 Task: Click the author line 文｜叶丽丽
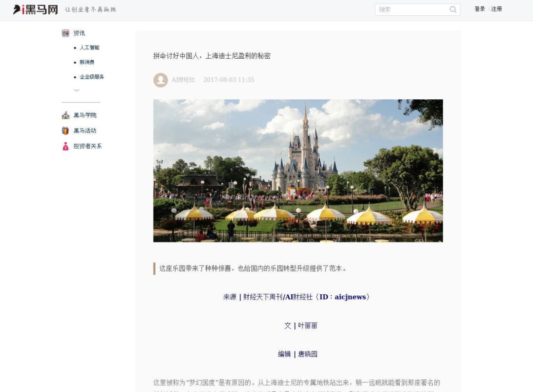[x=301, y=326]
